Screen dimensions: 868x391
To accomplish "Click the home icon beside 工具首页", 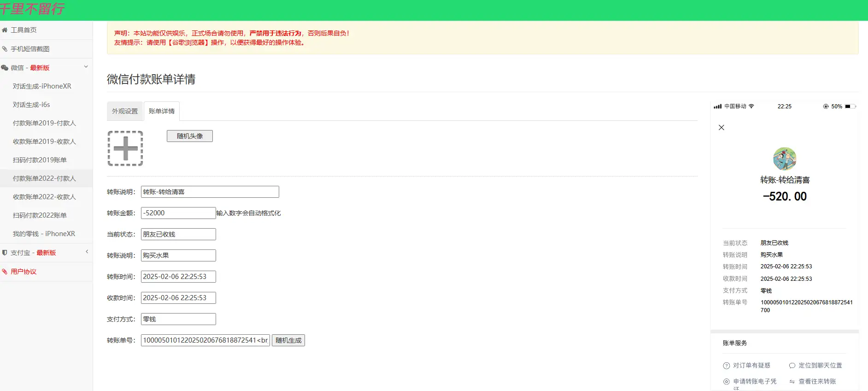I will (5, 30).
